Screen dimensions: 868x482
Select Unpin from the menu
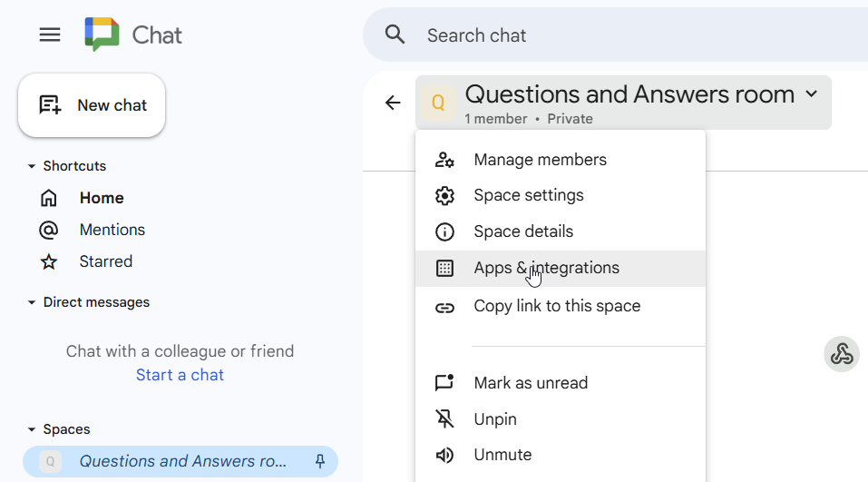(561, 418)
